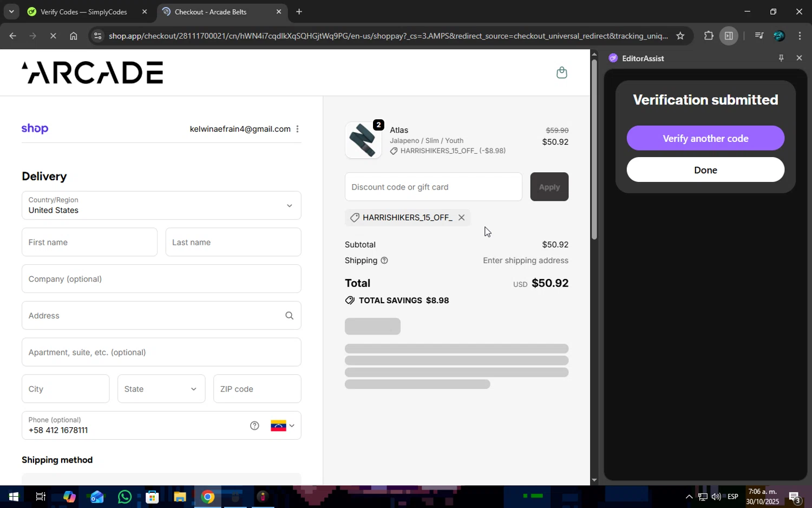This screenshot has height=508, width=812.
Task: Pin the EditorAssist side panel
Action: pos(781,58)
